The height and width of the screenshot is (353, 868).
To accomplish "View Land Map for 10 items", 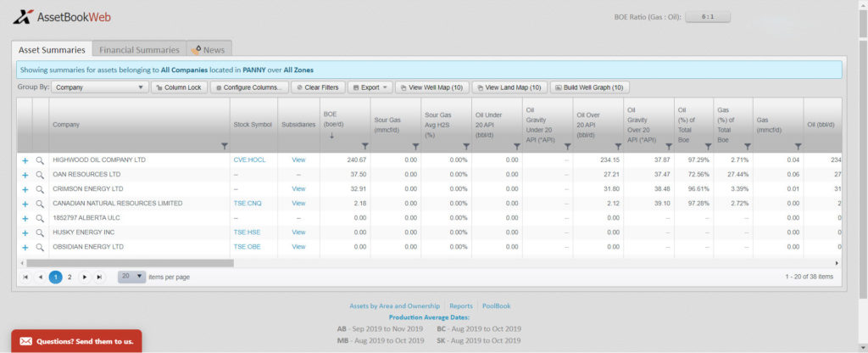I will [x=509, y=87].
